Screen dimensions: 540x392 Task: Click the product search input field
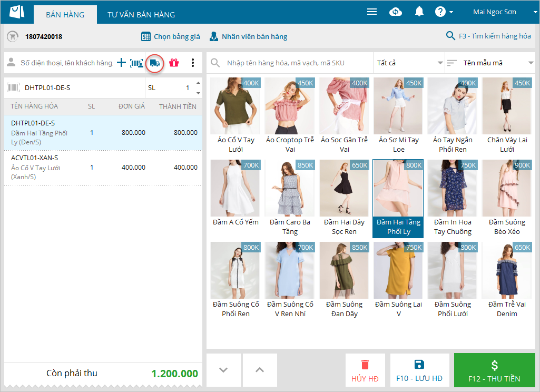(x=295, y=63)
